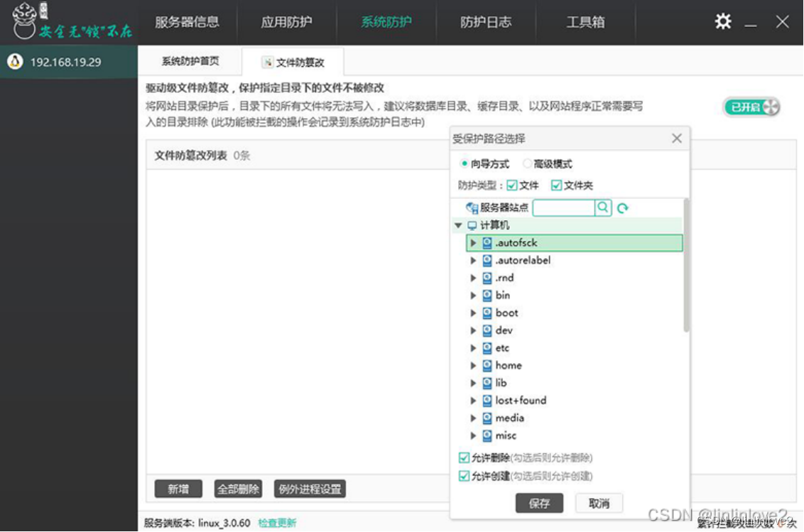Switch to the 文件防篡改 tab
Screen dimensions: 804x532
[x=293, y=62]
